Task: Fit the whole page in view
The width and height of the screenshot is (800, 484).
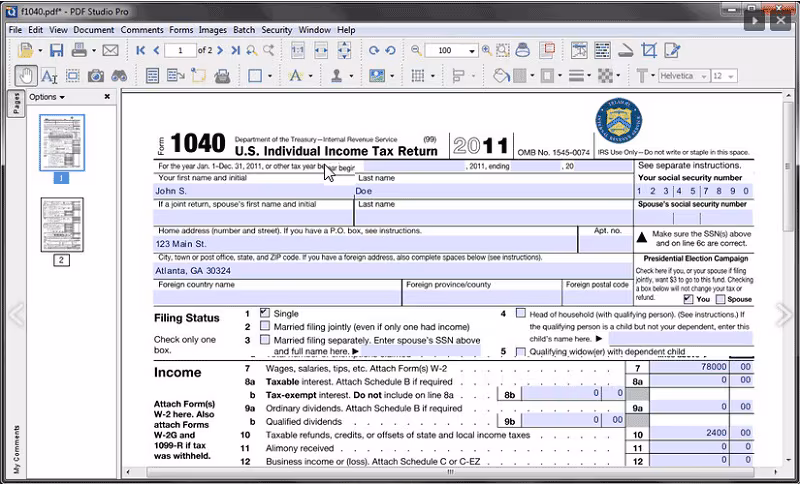Action: 344,50
